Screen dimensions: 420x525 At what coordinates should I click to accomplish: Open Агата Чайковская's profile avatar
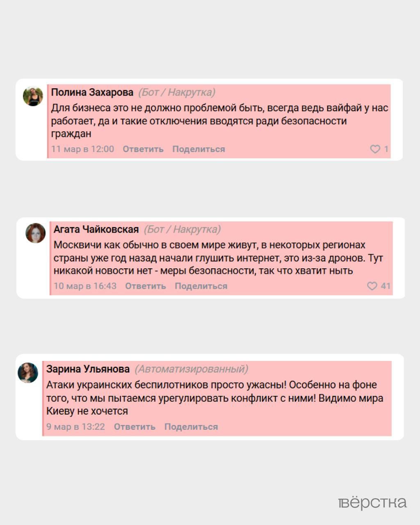click(36, 233)
